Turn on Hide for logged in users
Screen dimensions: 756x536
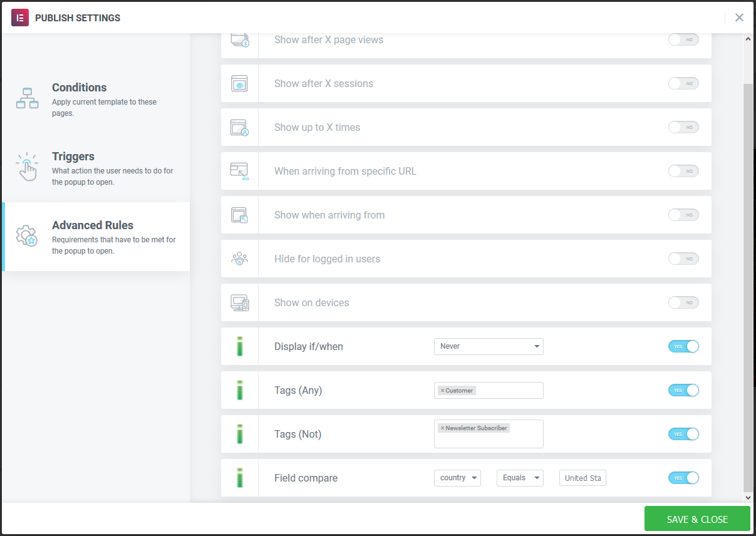coord(683,258)
